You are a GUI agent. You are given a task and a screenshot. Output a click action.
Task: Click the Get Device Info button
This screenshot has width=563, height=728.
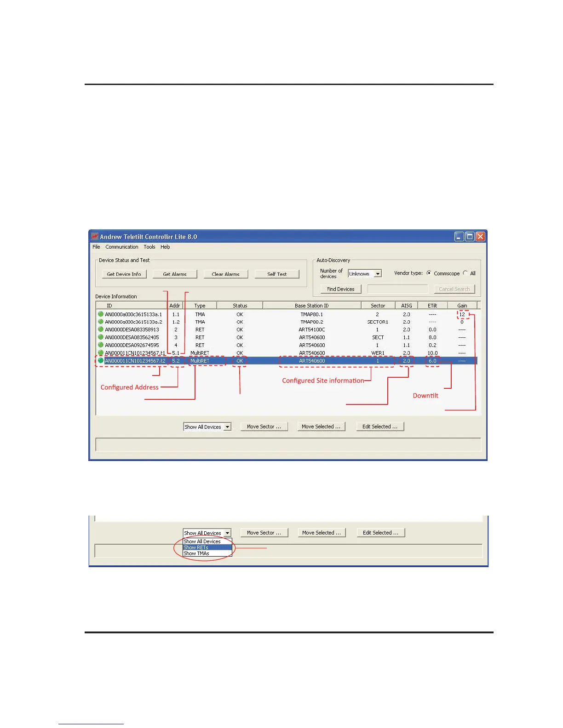(x=124, y=274)
